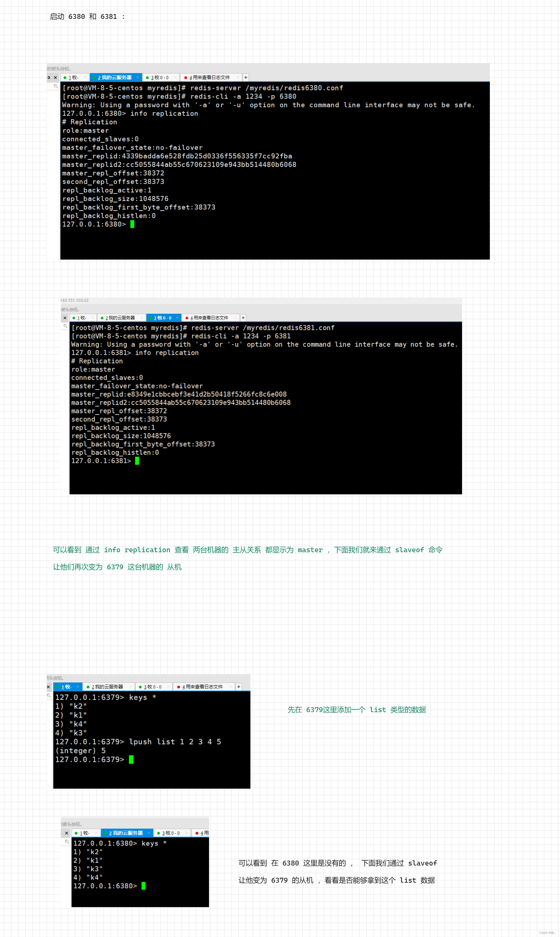Click the bottom '127.0.0.1:6380>' prompt in keys terminal
The width and height of the screenshot is (560, 937).
[x=109, y=886]
